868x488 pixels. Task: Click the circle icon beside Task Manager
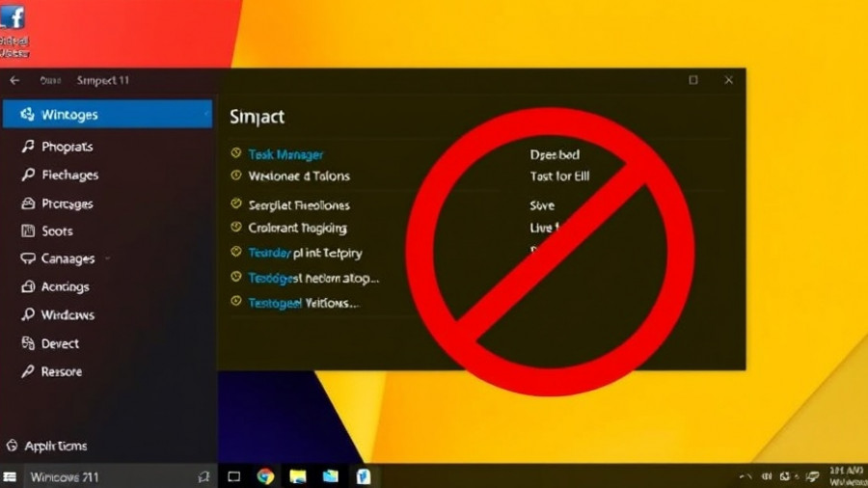pos(236,152)
